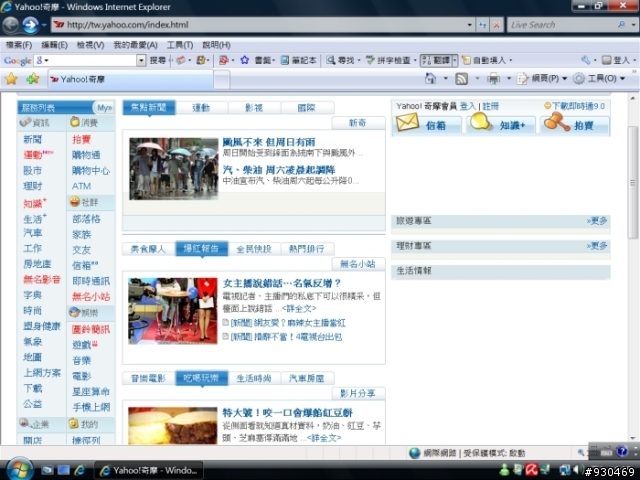
Task: Click Google toolbar AutoFill icon
Action: point(466,60)
